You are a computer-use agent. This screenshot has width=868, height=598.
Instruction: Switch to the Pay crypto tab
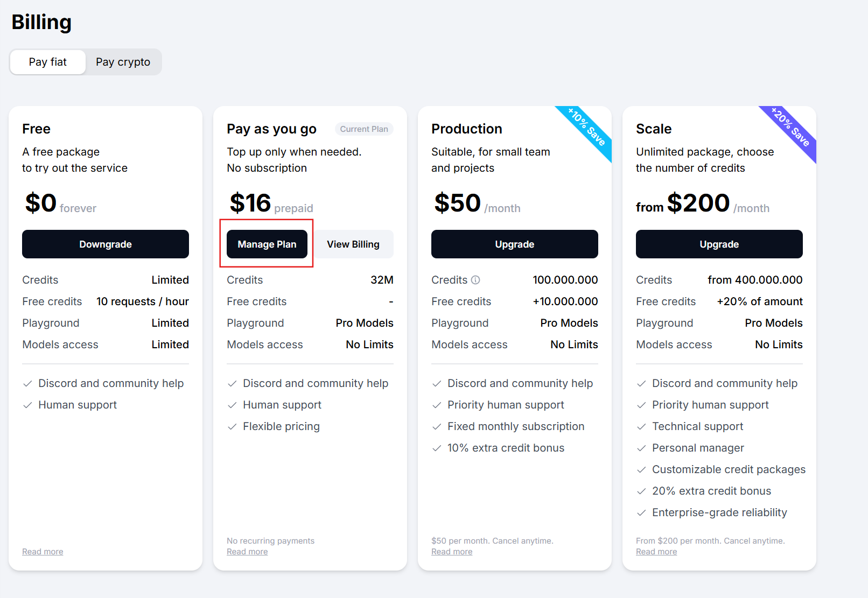pyautogui.click(x=123, y=62)
